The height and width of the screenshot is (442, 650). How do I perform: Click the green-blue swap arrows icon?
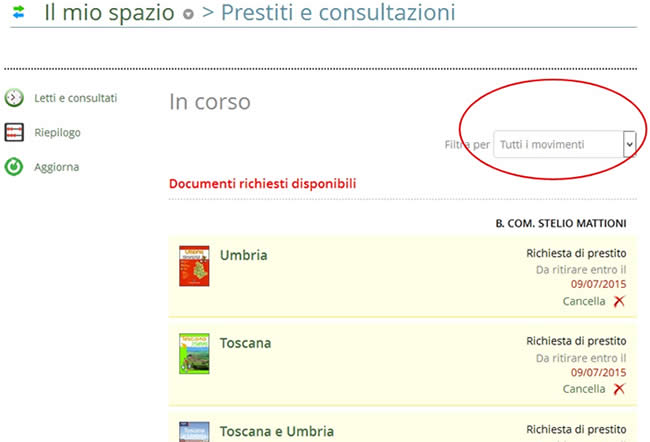(x=17, y=14)
